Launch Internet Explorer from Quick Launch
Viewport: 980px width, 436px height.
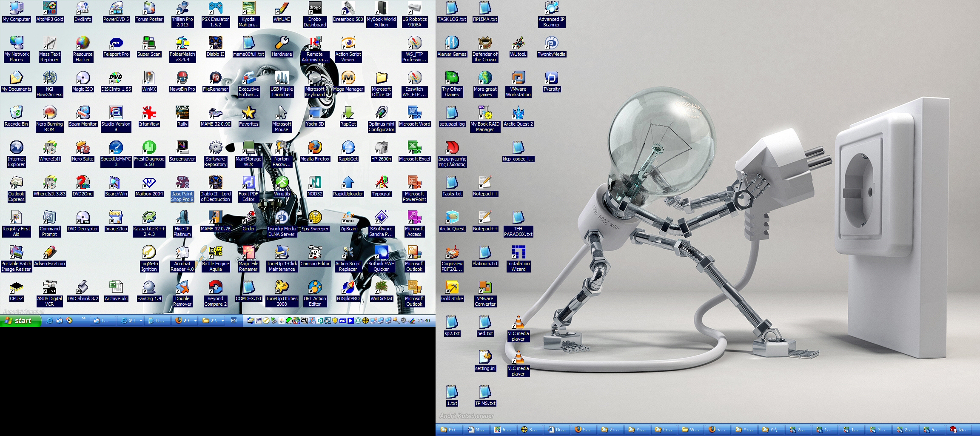coord(49,321)
